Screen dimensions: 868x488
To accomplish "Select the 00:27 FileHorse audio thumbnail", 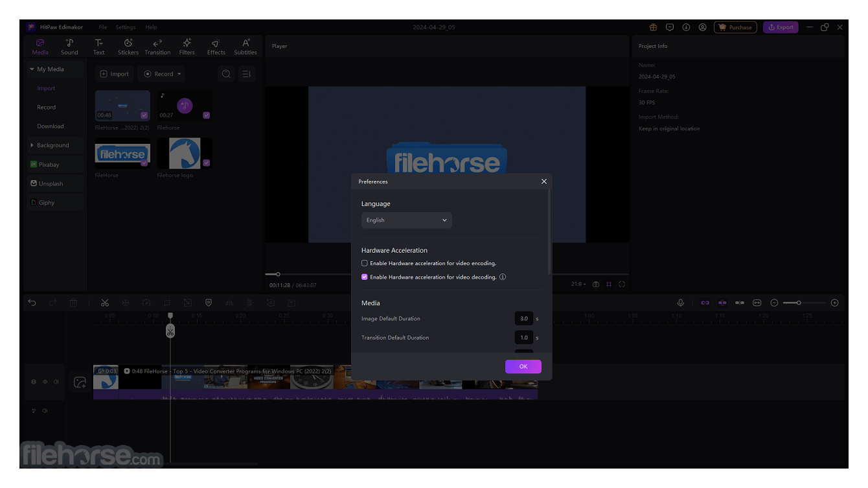I will click(x=185, y=106).
